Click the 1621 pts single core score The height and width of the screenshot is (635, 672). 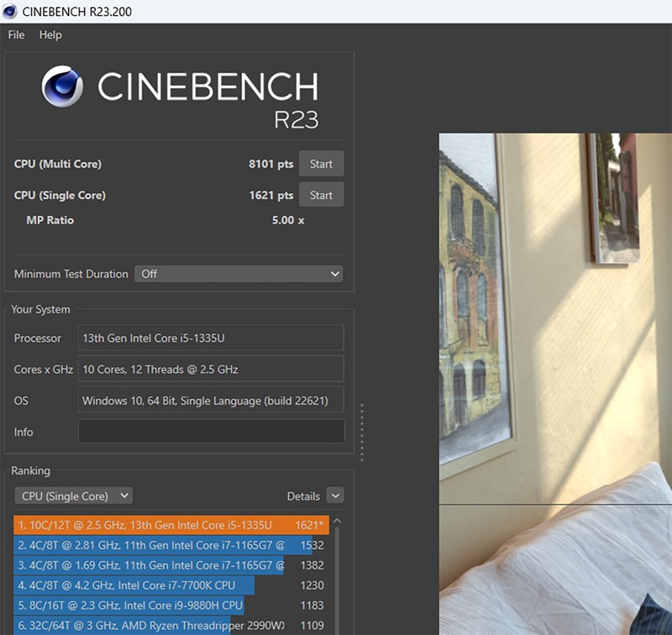click(270, 195)
